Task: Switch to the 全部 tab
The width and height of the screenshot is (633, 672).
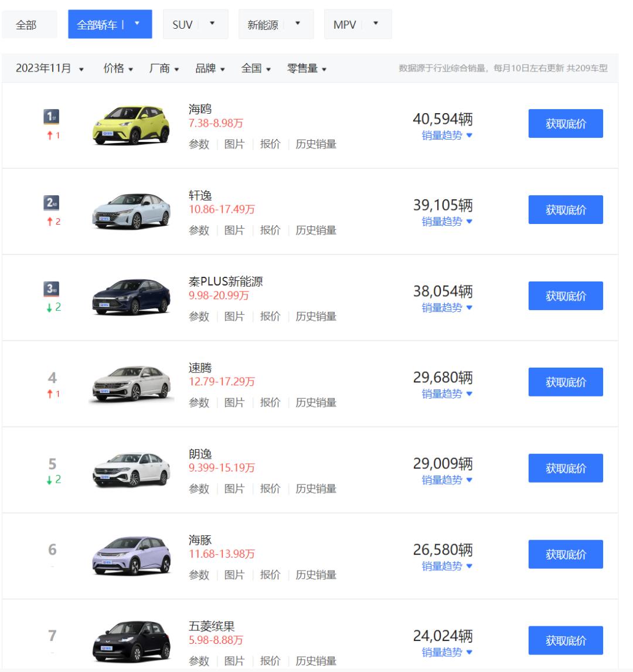Action: click(26, 25)
